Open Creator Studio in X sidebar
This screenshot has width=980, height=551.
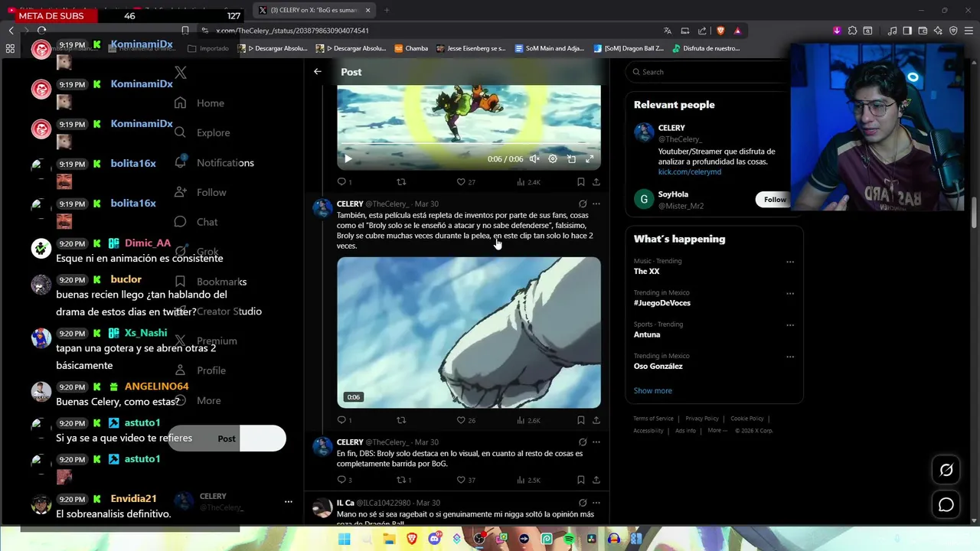(x=218, y=311)
